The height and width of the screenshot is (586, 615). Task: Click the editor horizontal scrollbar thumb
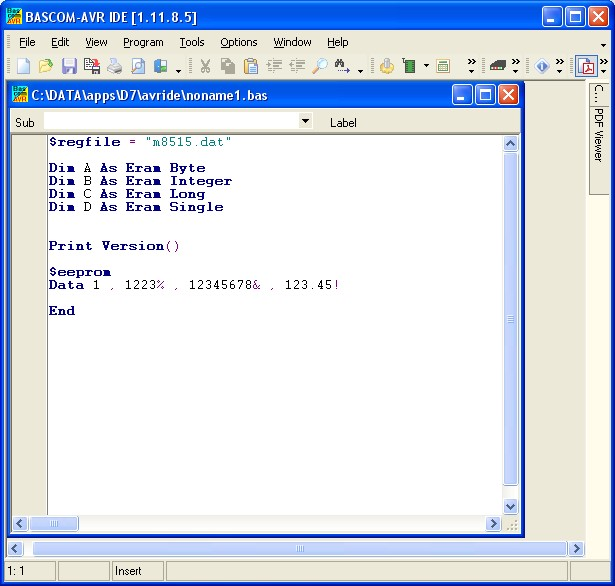click(x=54, y=523)
